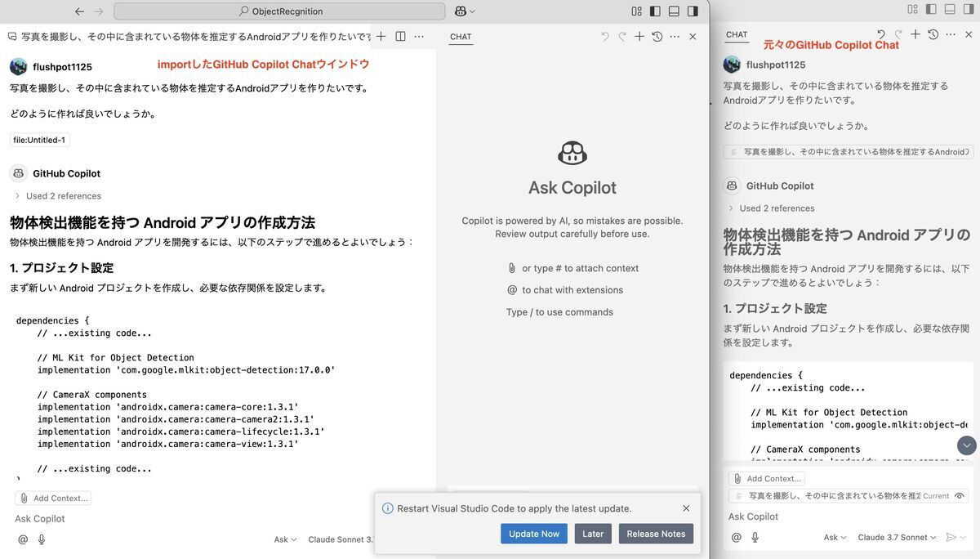980x559 pixels.
Task: Close the chat panel in the right window
Action: click(969, 34)
